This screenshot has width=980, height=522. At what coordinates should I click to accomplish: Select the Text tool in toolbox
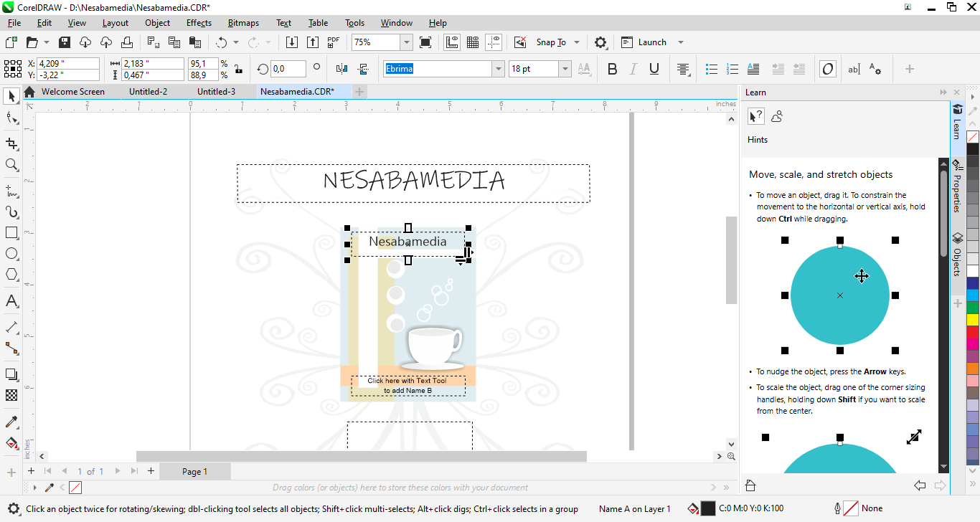(11, 301)
